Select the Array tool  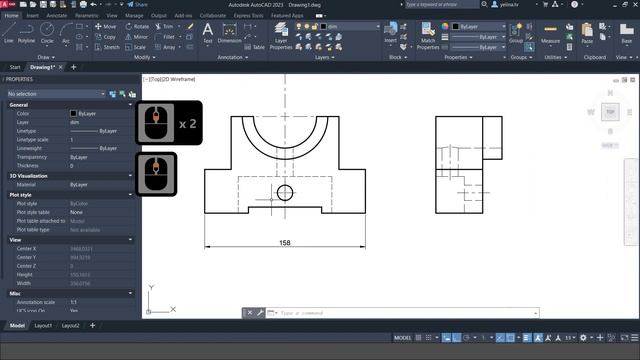(165, 47)
